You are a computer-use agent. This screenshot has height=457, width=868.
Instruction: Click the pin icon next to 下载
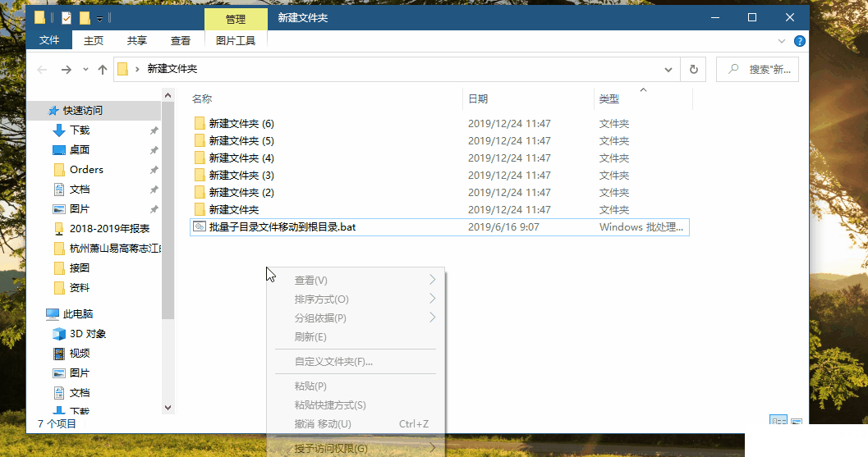click(154, 130)
